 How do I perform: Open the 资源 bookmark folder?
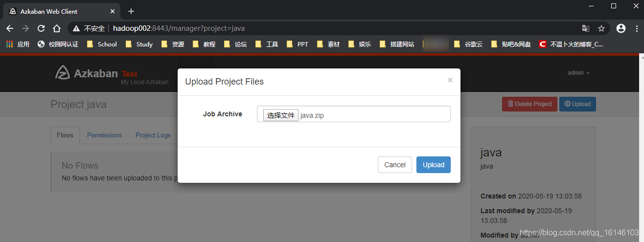(173, 44)
